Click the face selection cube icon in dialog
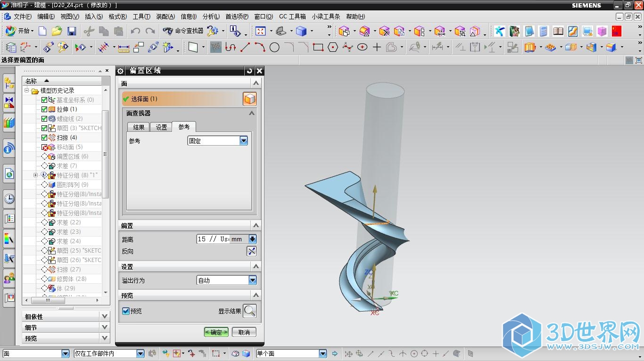This screenshot has width=644, height=361. (250, 99)
